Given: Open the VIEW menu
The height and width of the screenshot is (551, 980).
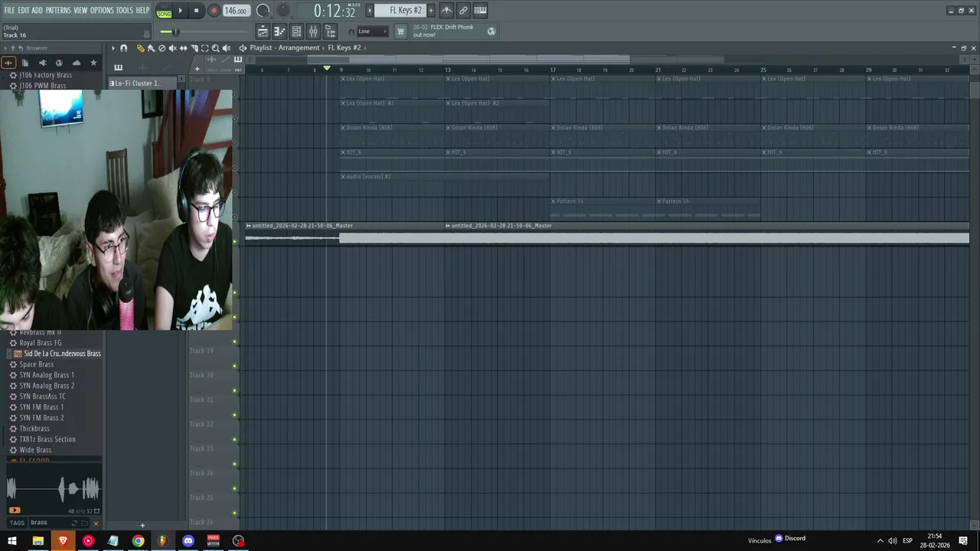Looking at the screenshot, I should pos(80,11).
